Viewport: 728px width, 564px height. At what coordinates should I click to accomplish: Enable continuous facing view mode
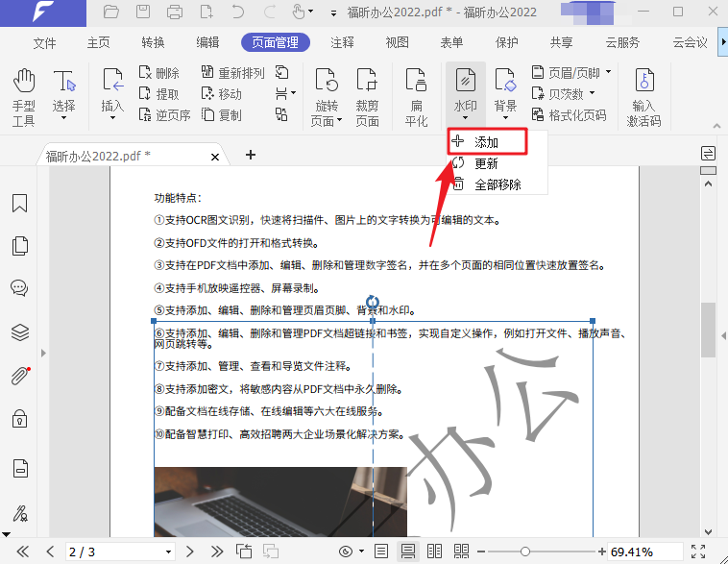pyautogui.click(x=462, y=552)
